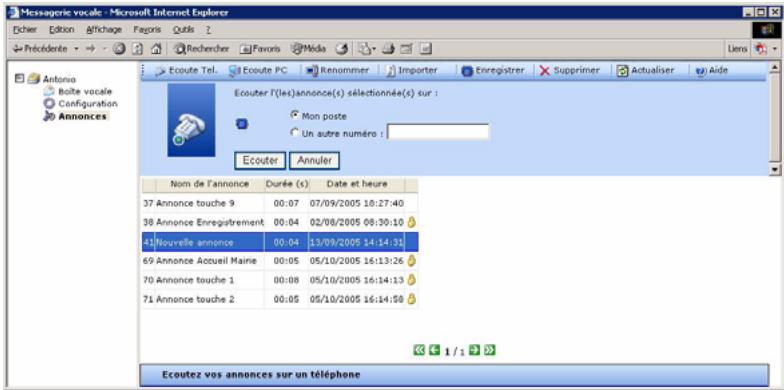Click the Annuler button
Screen dimensions: 784x390
314,160
